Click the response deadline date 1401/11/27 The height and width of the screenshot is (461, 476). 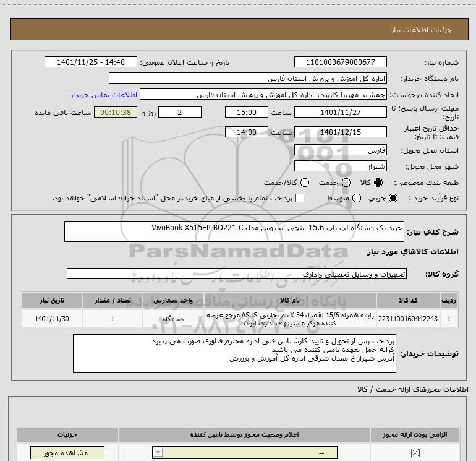pyautogui.click(x=340, y=112)
